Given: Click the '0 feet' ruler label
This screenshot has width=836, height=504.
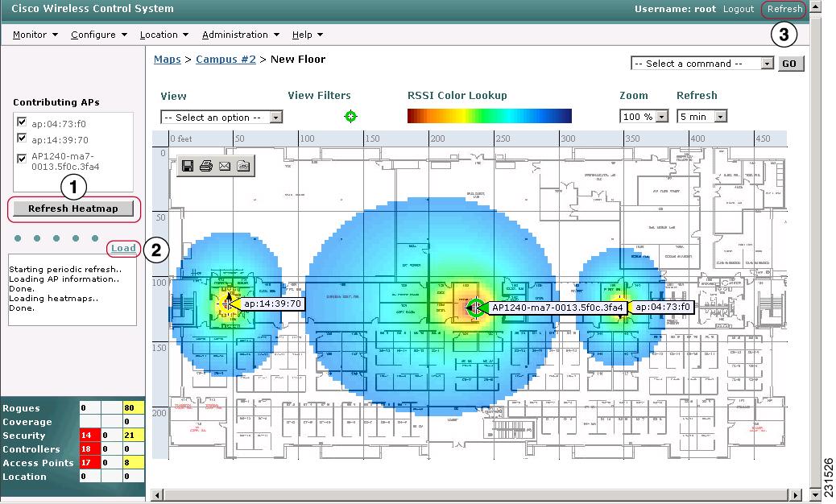Looking at the screenshot, I should pyautogui.click(x=181, y=138).
